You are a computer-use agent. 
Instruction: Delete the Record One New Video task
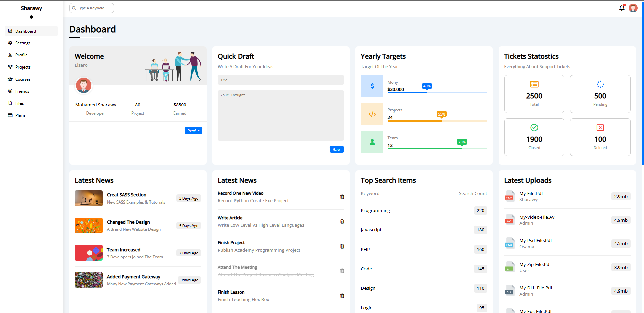pos(342,197)
